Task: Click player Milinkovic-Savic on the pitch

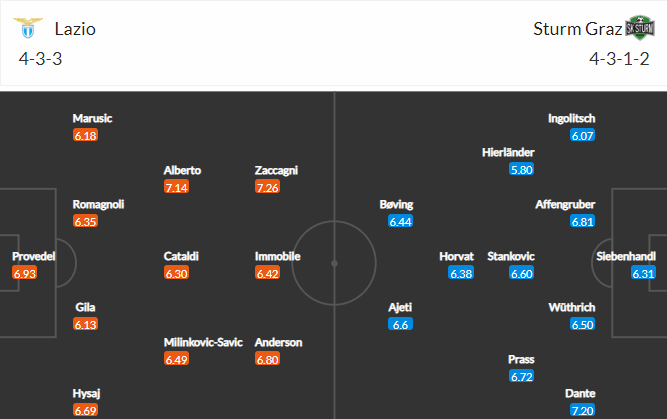Action: [x=203, y=342]
